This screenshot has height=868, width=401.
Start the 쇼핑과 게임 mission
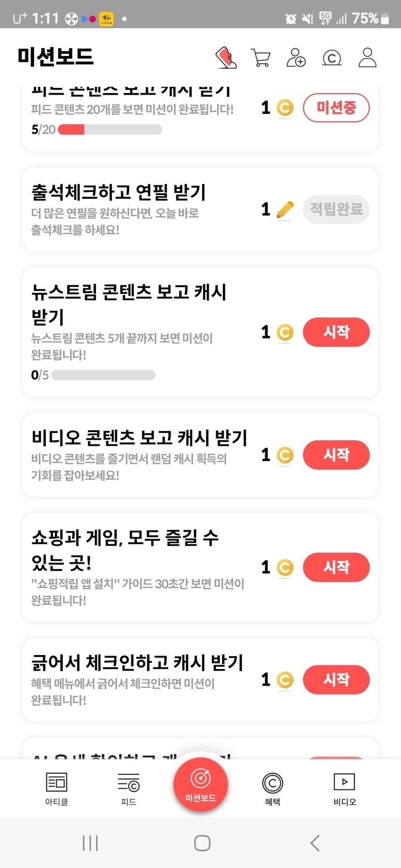tap(336, 567)
